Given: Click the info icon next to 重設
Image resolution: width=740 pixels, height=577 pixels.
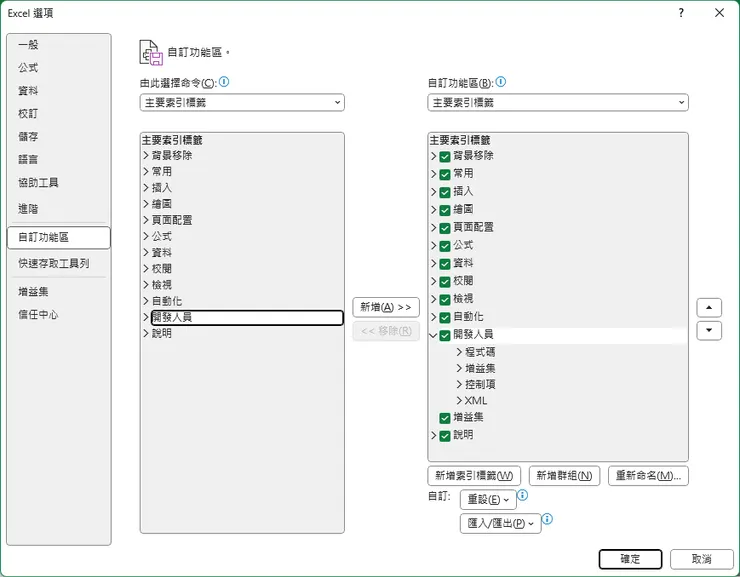Looking at the screenshot, I should (x=522, y=495).
